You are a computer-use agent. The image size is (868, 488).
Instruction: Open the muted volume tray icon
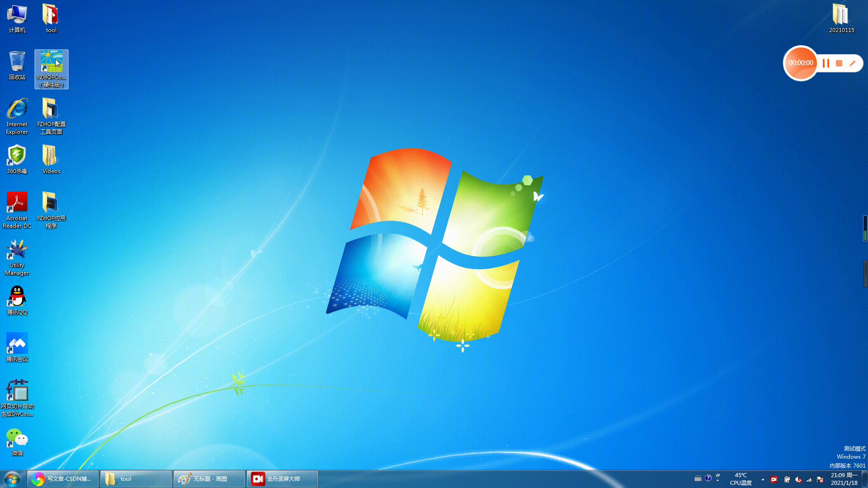click(798, 479)
